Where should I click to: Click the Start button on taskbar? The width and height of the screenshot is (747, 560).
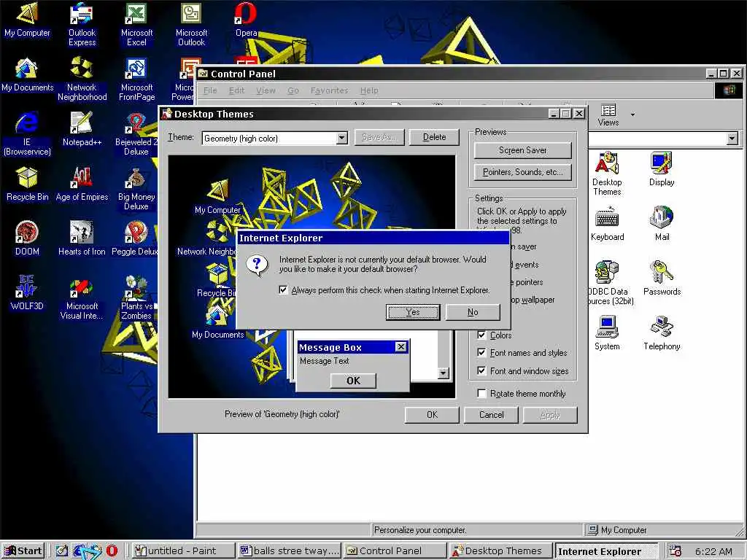point(23,551)
